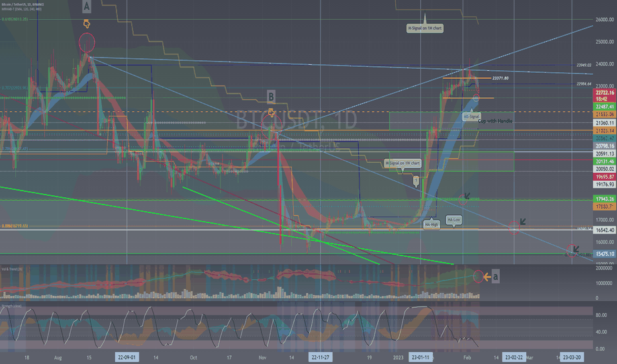The width and height of the screenshot is (617, 364).
Task: Open the Vol & Trend (20) indicator legend
Action: pos(12,269)
